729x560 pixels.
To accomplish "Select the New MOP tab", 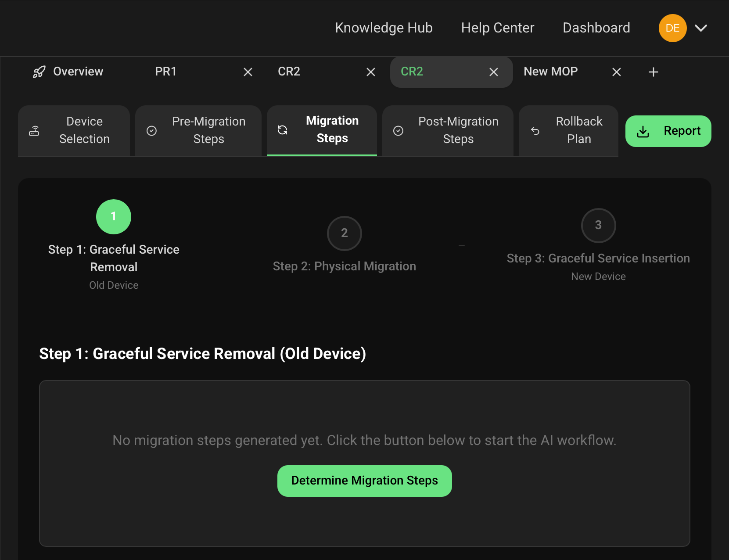I will (551, 72).
